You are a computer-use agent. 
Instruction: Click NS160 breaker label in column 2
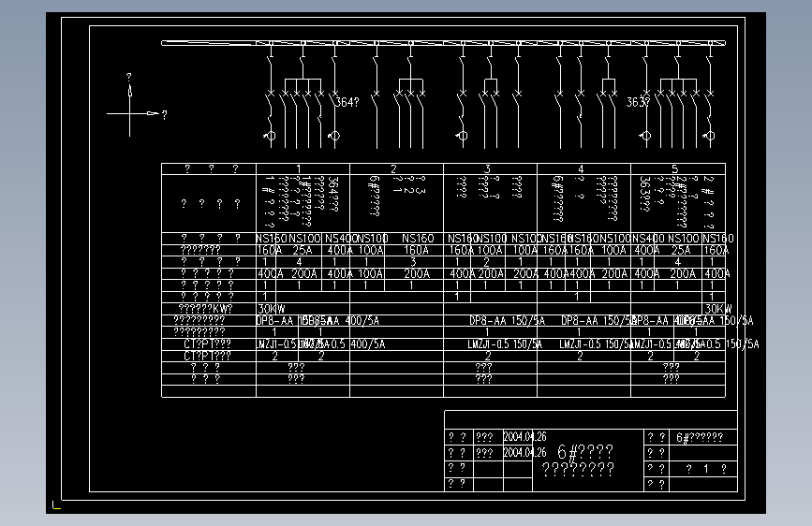[x=418, y=238]
